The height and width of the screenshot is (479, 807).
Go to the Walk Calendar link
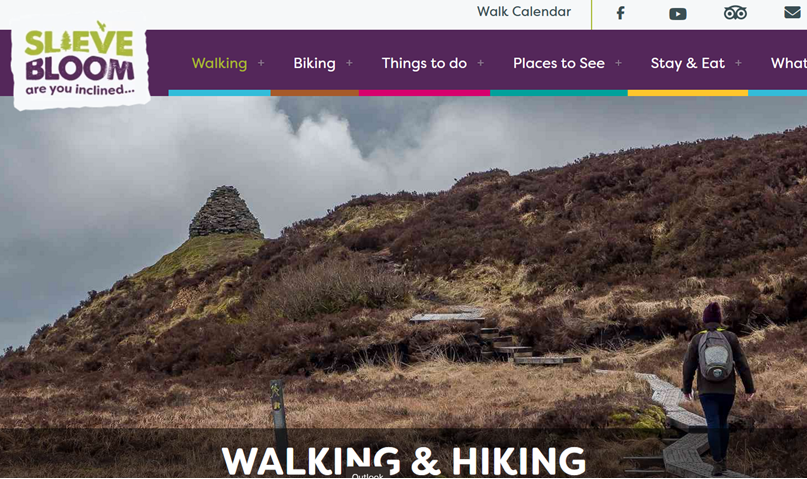(524, 11)
